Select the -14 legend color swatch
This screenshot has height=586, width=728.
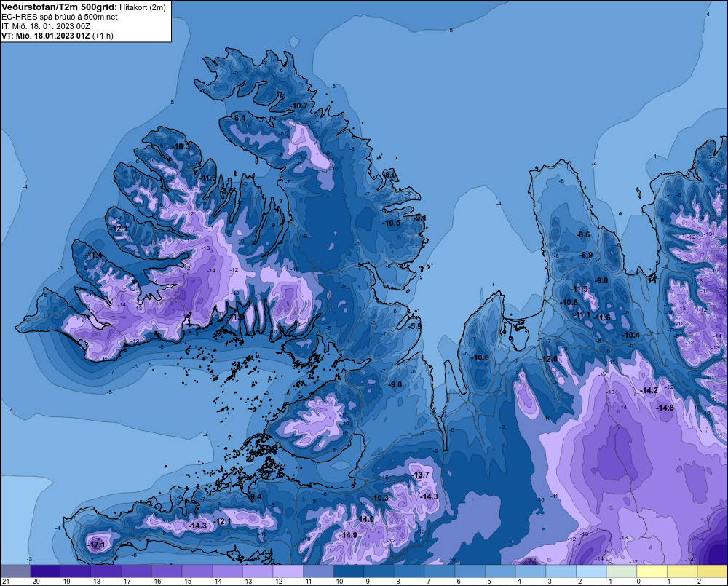(x=227, y=571)
